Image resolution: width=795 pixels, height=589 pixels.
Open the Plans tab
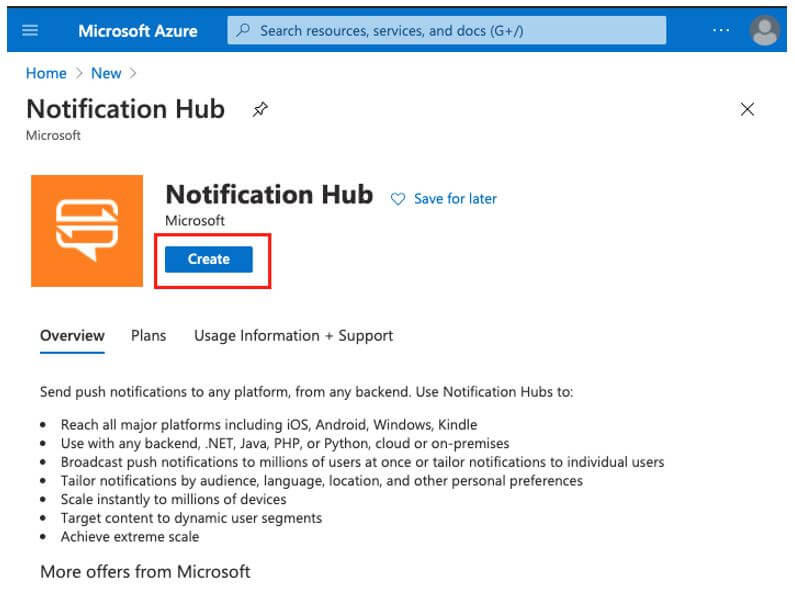[149, 336]
